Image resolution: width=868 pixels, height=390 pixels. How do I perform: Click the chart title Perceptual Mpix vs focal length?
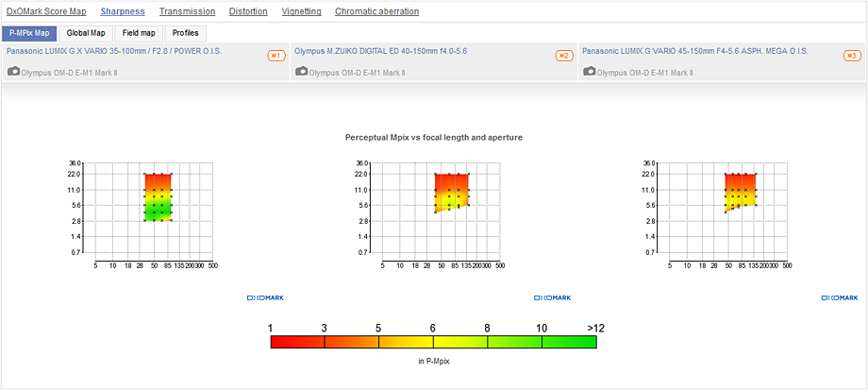coord(433,137)
